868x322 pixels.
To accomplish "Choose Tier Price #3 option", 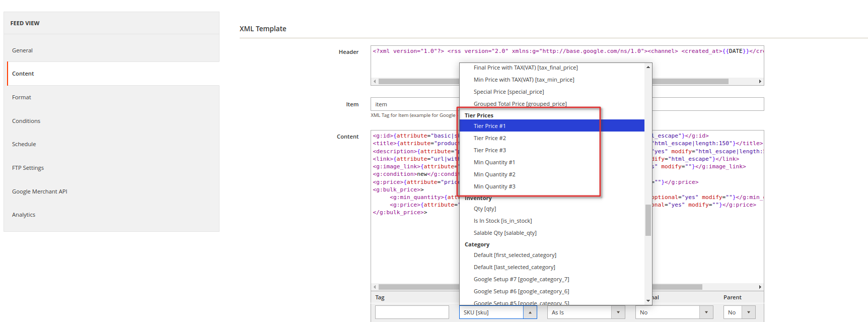I will click(x=552, y=150).
